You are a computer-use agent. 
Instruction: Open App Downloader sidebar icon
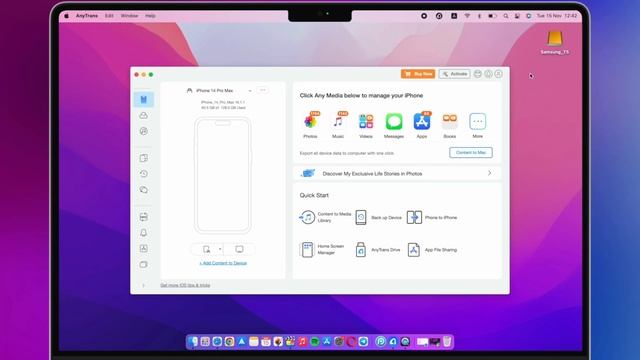[144, 249]
